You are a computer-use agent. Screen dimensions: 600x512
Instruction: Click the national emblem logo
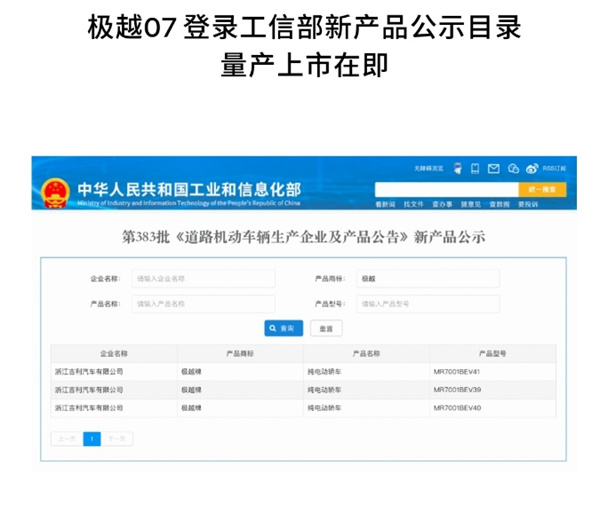click(x=55, y=193)
